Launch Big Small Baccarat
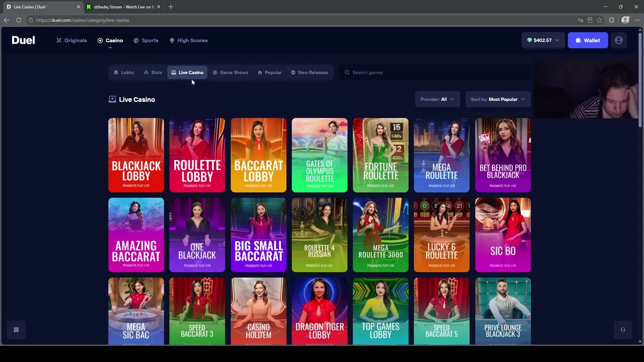644x362 pixels. (259, 235)
